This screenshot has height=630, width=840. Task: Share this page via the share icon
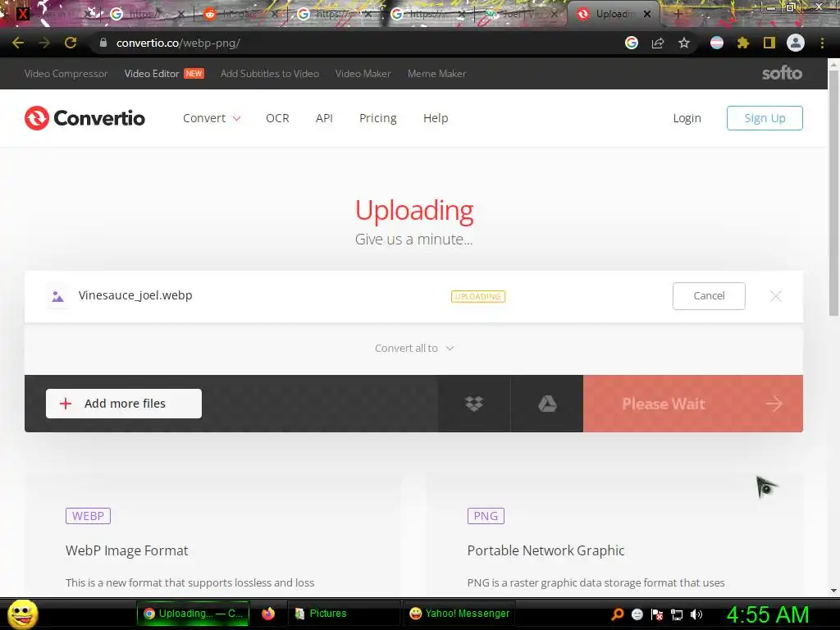click(658, 43)
